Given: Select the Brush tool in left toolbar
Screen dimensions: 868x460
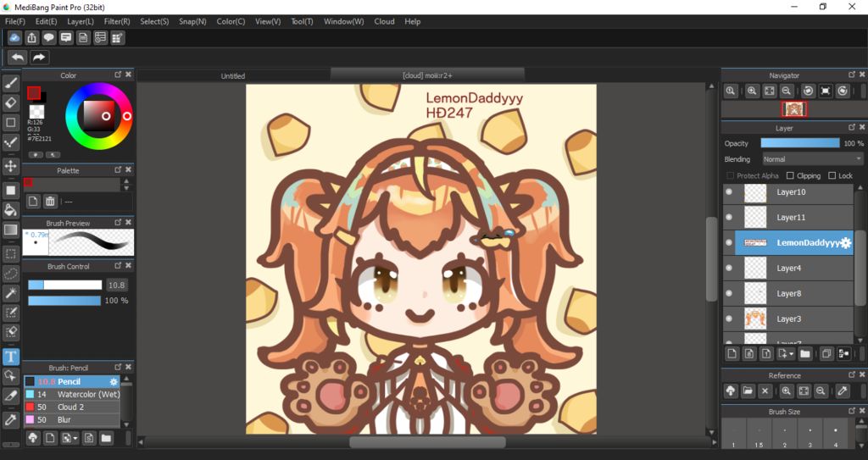Looking at the screenshot, I should pos(10,83).
